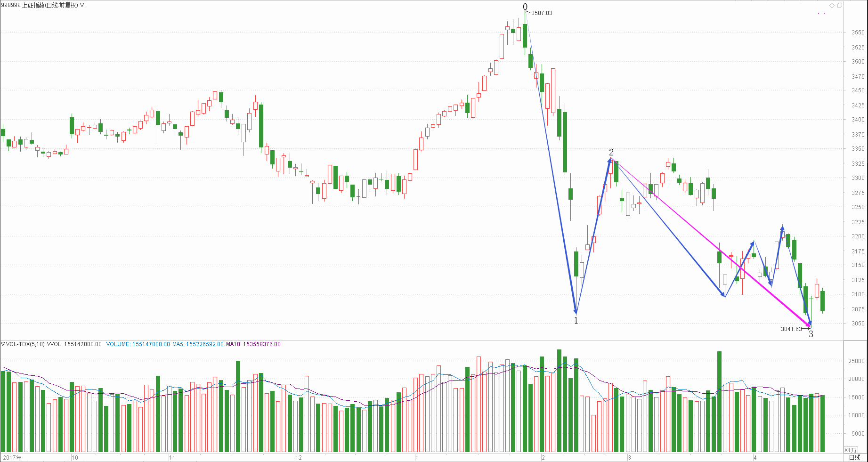Select the wave point labeled 3 at bottom

pos(811,334)
